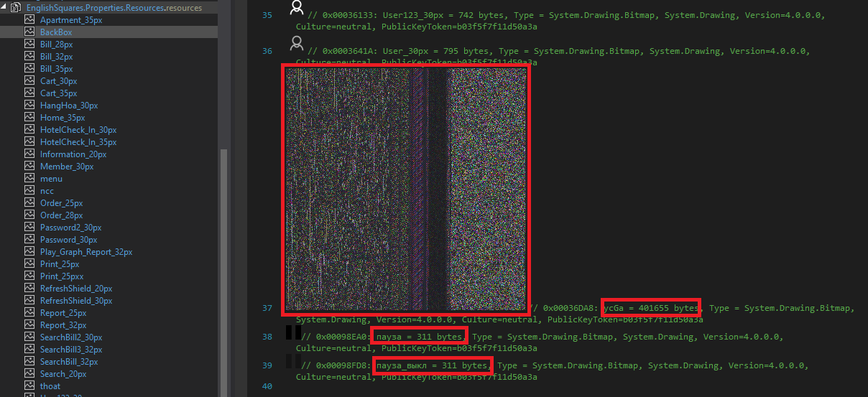Click the address comment '0x00098FD8'
Viewport: 868px width, 397px height.
(x=341, y=365)
